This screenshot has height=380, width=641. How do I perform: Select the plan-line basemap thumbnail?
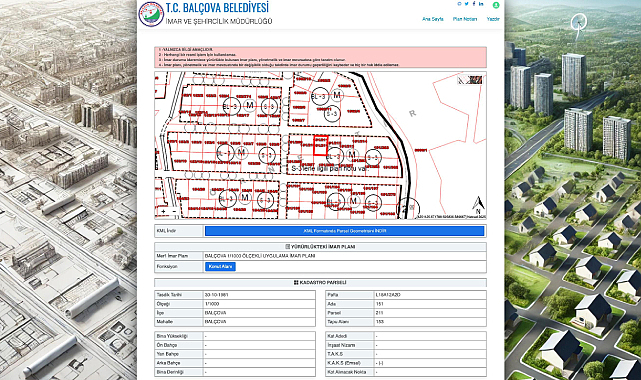(463, 80)
